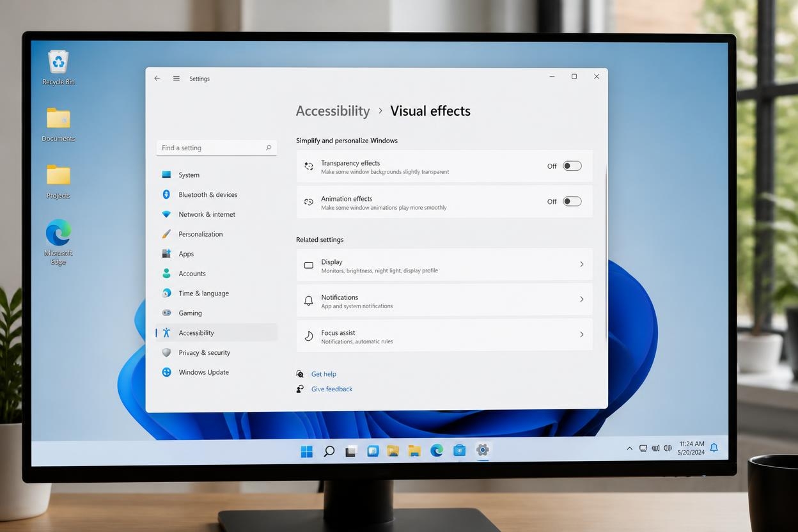The image size is (798, 532).
Task: Click the Accessibility figure icon
Action: 166,332
